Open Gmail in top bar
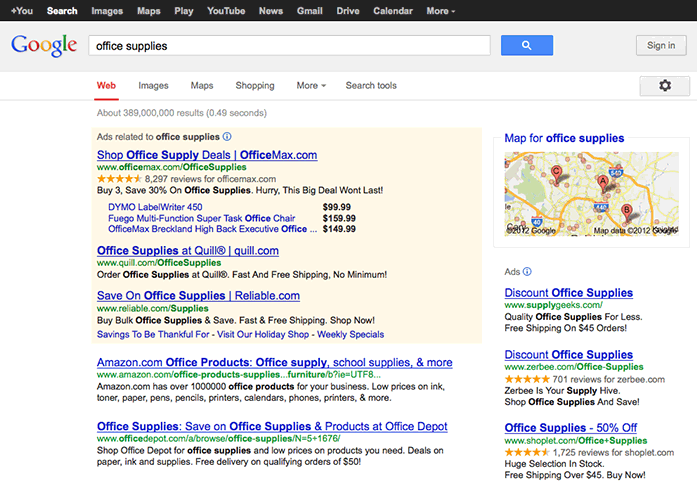Image resolution: width=697 pixels, height=482 pixels. [x=310, y=11]
